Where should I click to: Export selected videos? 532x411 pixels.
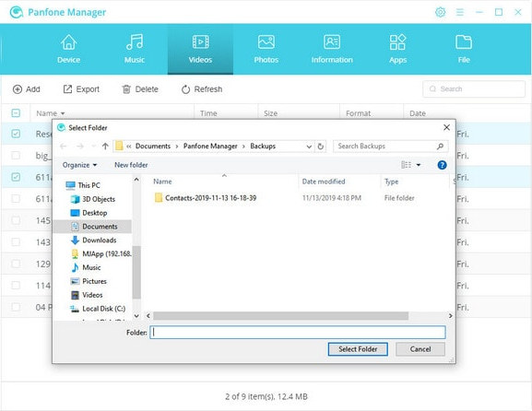pyautogui.click(x=81, y=89)
